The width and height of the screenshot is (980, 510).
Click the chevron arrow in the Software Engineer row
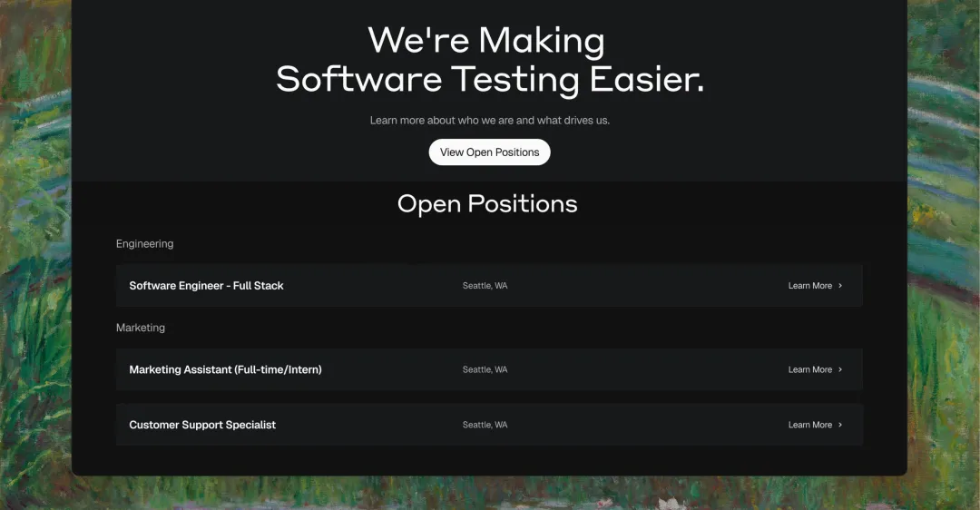click(840, 286)
